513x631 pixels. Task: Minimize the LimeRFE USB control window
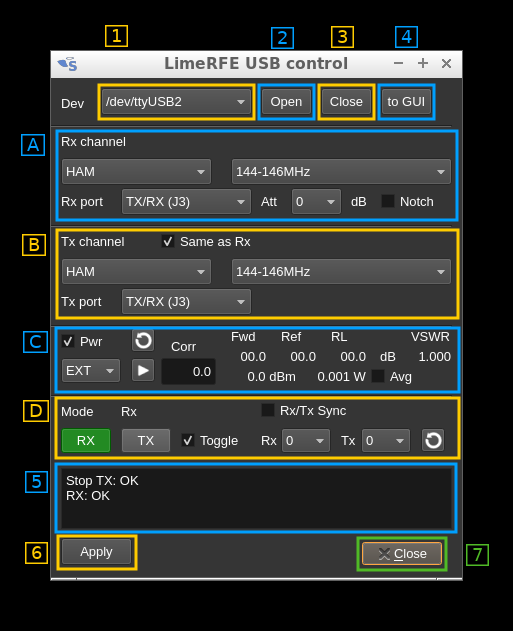(x=398, y=63)
